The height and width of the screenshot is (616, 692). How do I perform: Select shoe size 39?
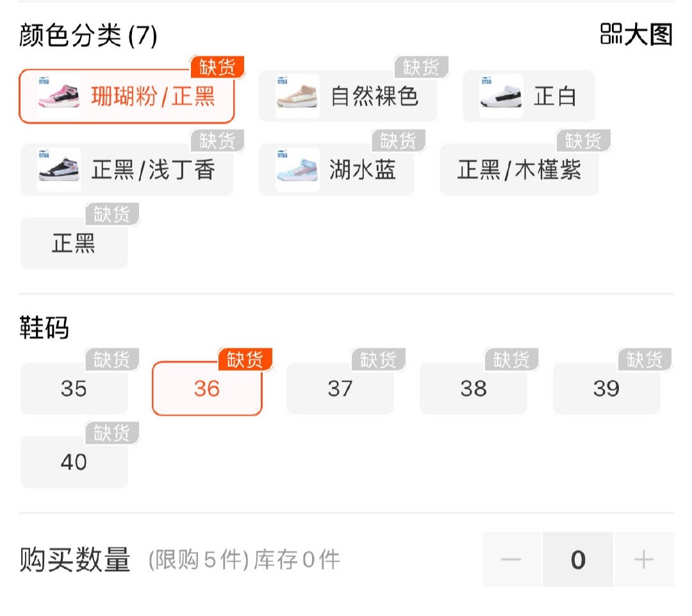(606, 387)
